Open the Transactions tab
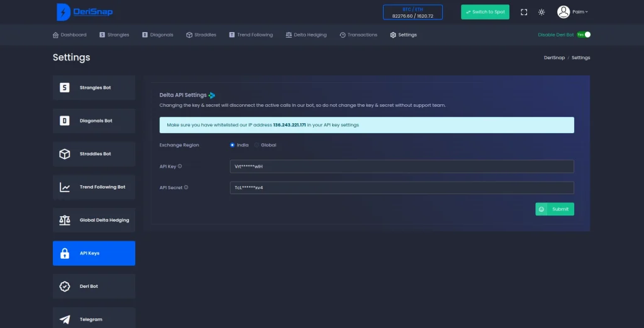Screen dimensions: 644x328 pos(358,35)
